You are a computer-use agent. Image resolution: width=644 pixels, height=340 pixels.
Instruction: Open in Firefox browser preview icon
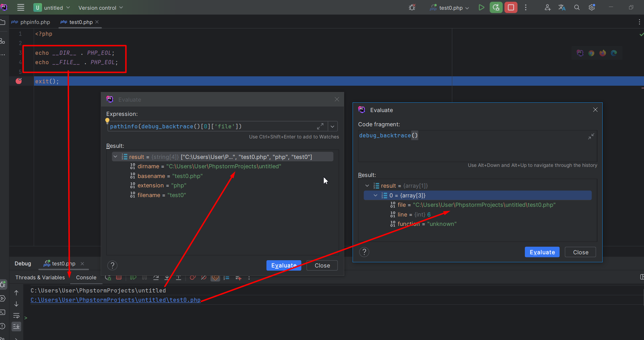pos(603,53)
